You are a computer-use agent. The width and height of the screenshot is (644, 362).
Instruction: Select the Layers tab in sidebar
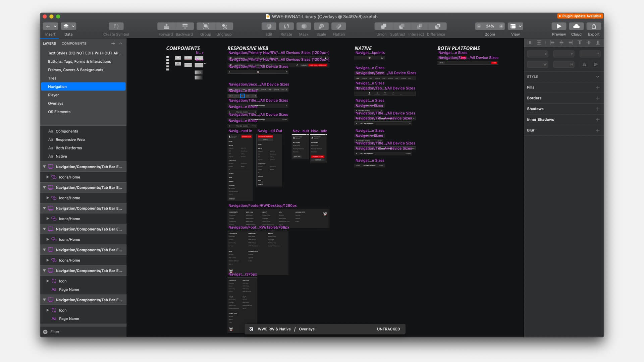(49, 43)
